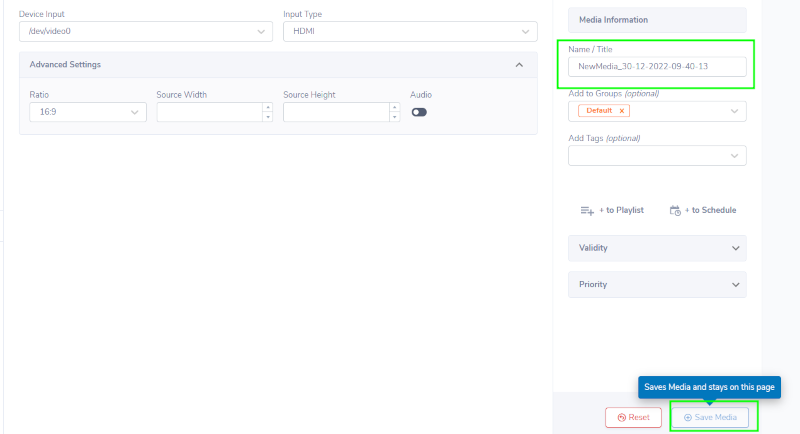Click the Reset button

click(x=633, y=417)
